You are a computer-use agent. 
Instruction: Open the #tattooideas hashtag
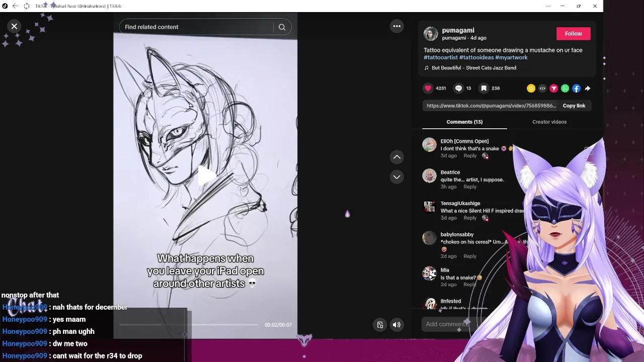tap(476, 58)
